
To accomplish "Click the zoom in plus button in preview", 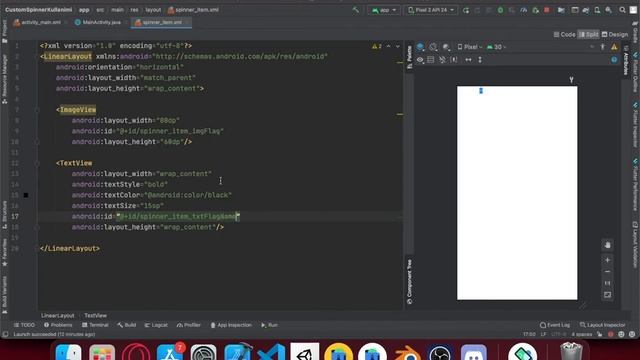I will point(607,260).
